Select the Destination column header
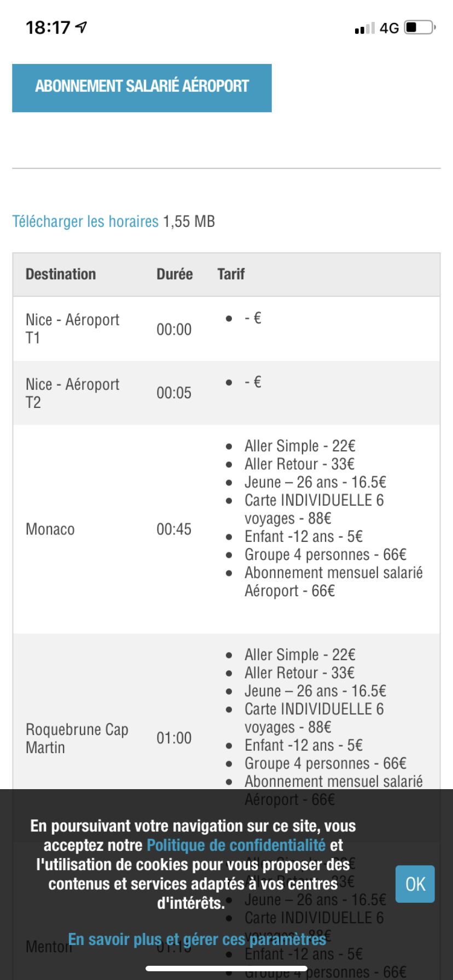Screen dimensions: 453x980 pyautogui.click(x=61, y=274)
